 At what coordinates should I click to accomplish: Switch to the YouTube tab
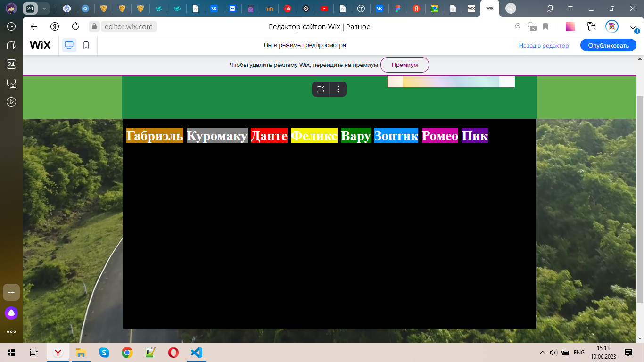[x=324, y=8]
